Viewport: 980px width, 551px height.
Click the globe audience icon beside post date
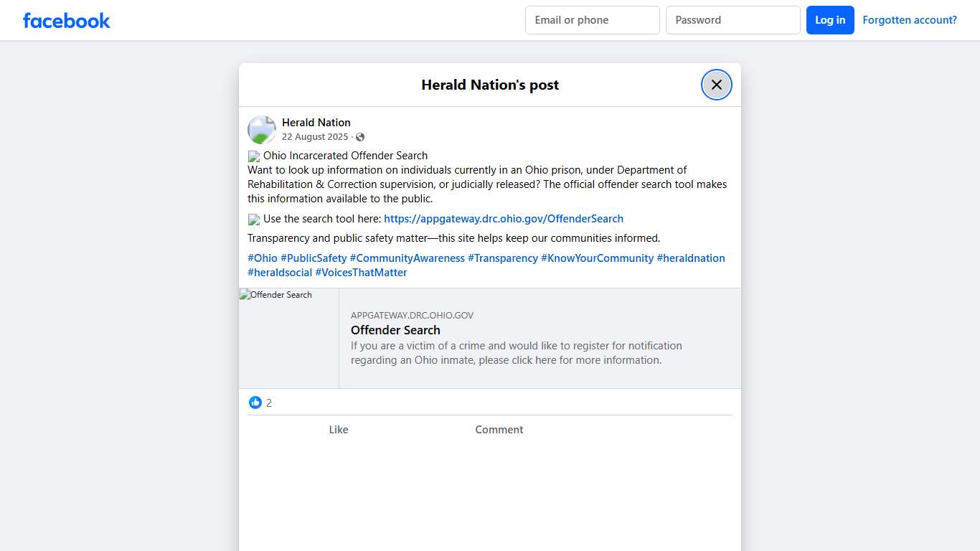click(359, 136)
